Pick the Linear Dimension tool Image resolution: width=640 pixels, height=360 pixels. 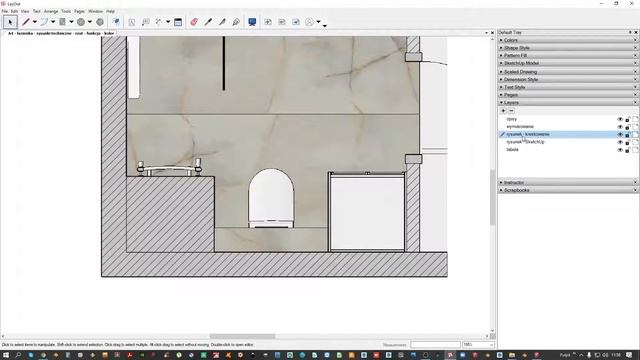coord(159,22)
